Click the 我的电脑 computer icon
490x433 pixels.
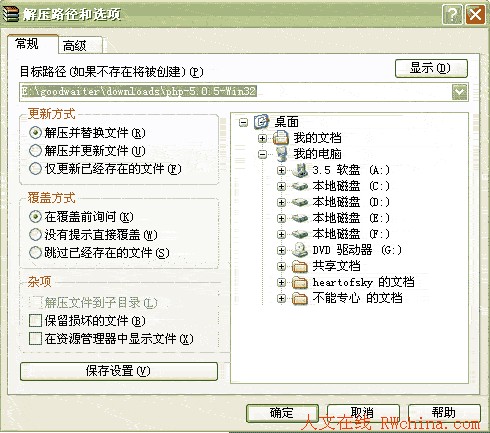281,154
